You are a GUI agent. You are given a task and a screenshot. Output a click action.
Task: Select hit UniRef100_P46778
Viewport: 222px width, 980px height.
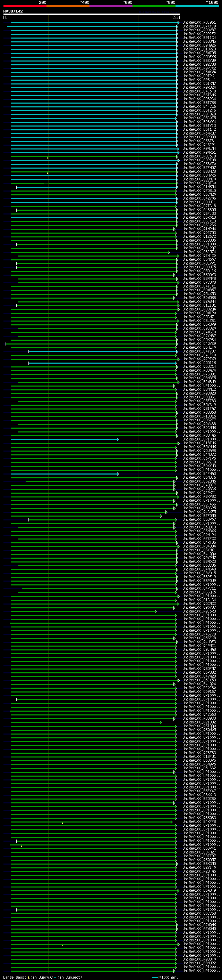tap(199, 634)
